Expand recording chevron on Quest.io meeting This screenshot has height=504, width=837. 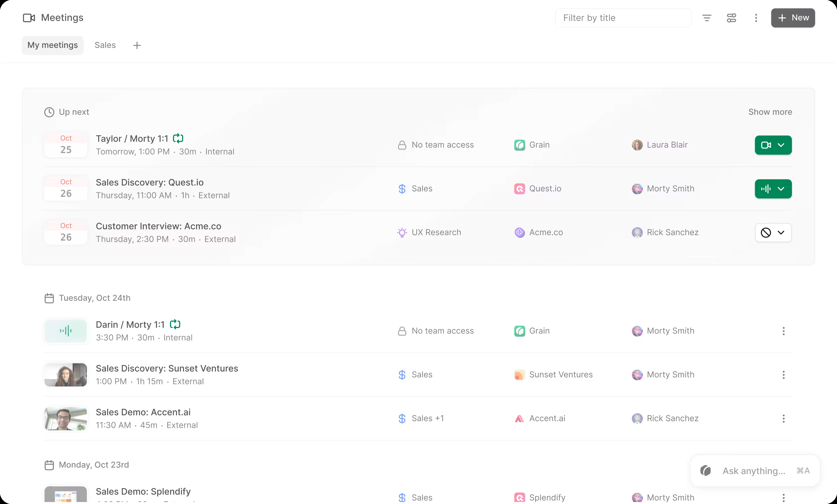click(x=781, y=189)
